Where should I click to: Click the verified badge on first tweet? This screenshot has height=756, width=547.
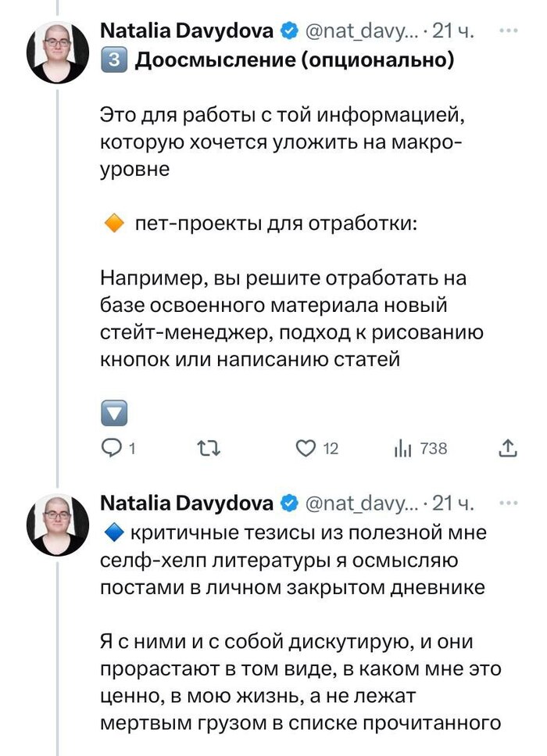[288, 32]
